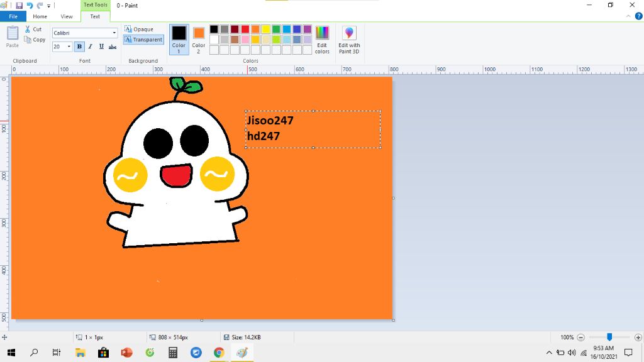
Task: Switch to the View tab
Action: pyautogui.click(x=67, y=16)
